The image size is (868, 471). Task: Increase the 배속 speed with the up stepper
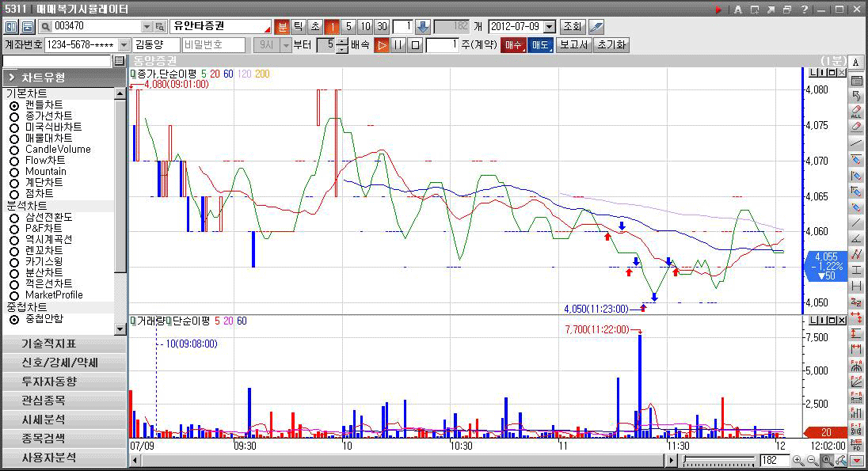(342, 41)
